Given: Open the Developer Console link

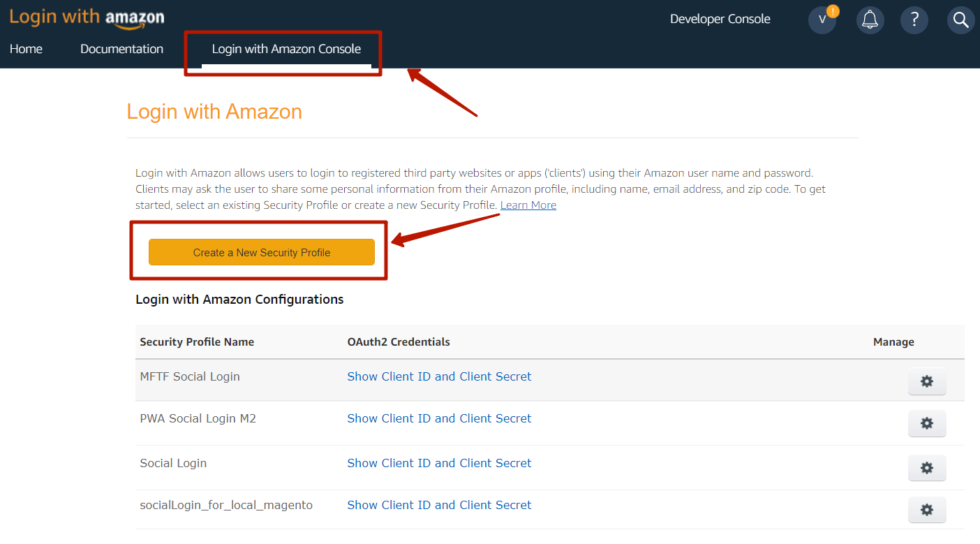Looking at the screenshot, I should [720, 19].
